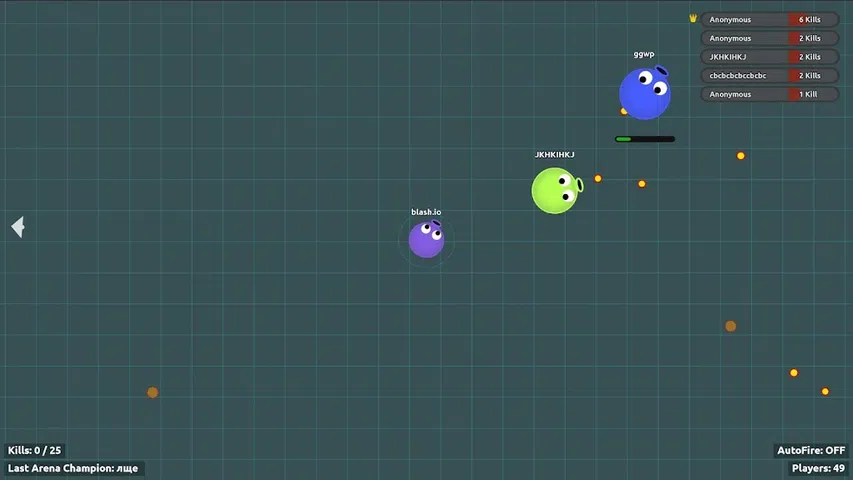Click the Players: 49 counter
Viewport: 853px width, 480px height.
point(817,468)
